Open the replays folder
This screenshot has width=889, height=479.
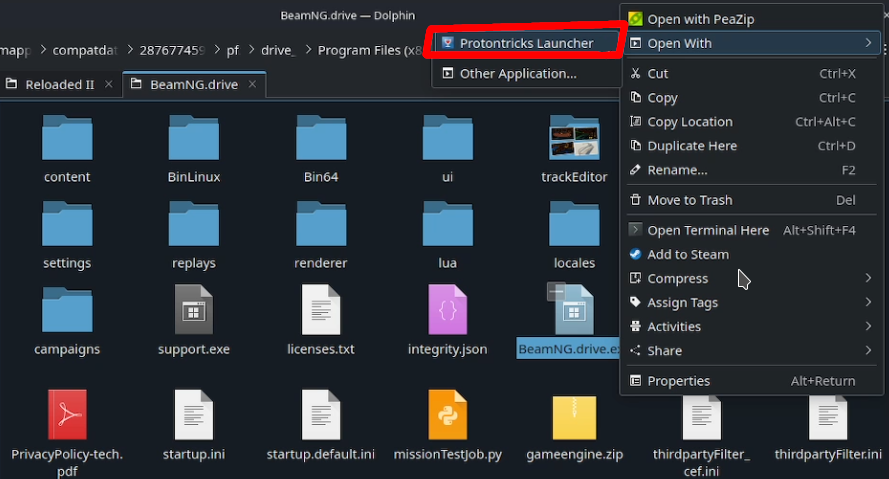pyautogui.click(x=194, y=224)
